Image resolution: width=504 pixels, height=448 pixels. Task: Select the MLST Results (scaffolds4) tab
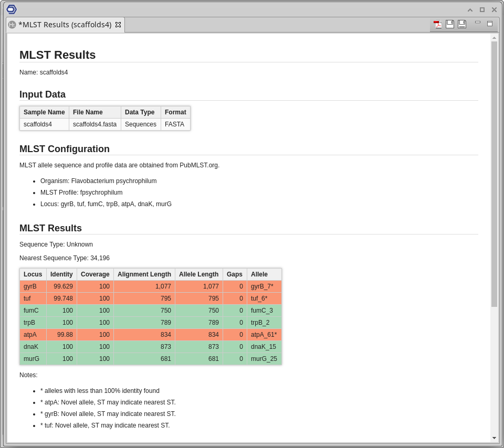(65, 25)
